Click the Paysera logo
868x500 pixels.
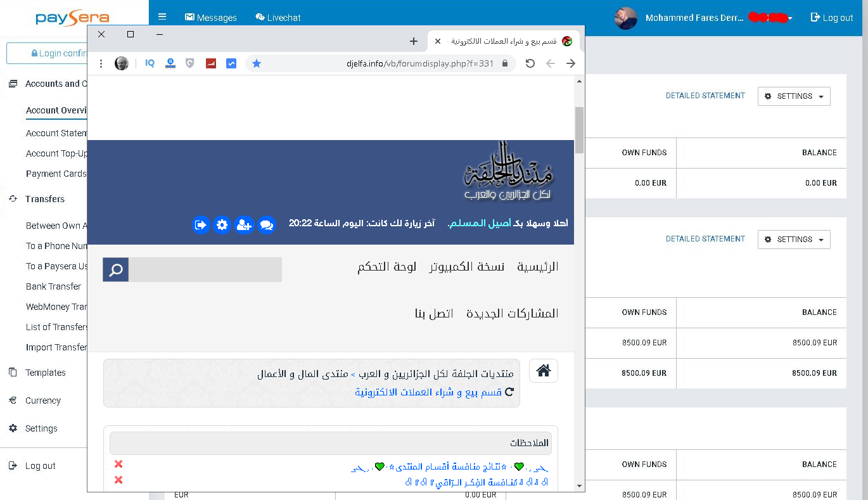(x=72, y=18)
